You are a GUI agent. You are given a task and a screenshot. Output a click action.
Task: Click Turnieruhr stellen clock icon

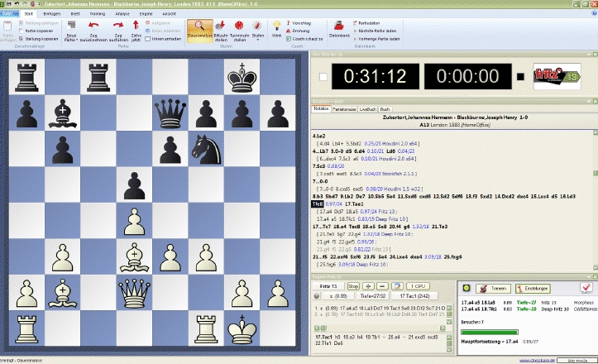click(x=239, y=26)
